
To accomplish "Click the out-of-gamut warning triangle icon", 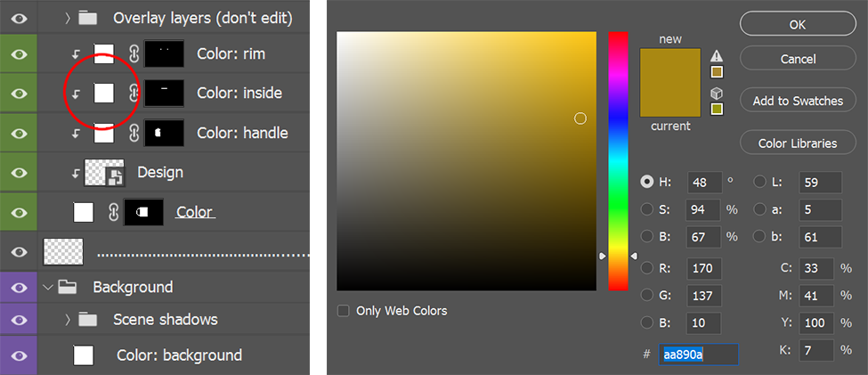I will [x=717, y=55].
